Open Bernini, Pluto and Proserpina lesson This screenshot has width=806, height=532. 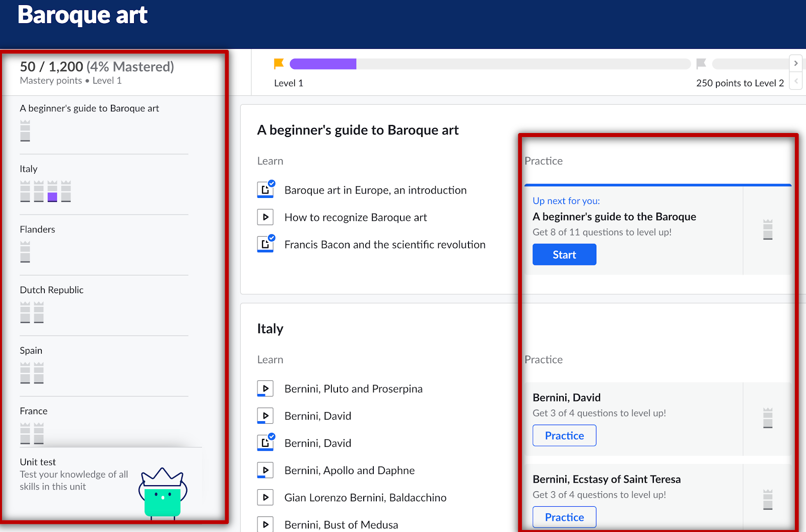coord(353,388)
